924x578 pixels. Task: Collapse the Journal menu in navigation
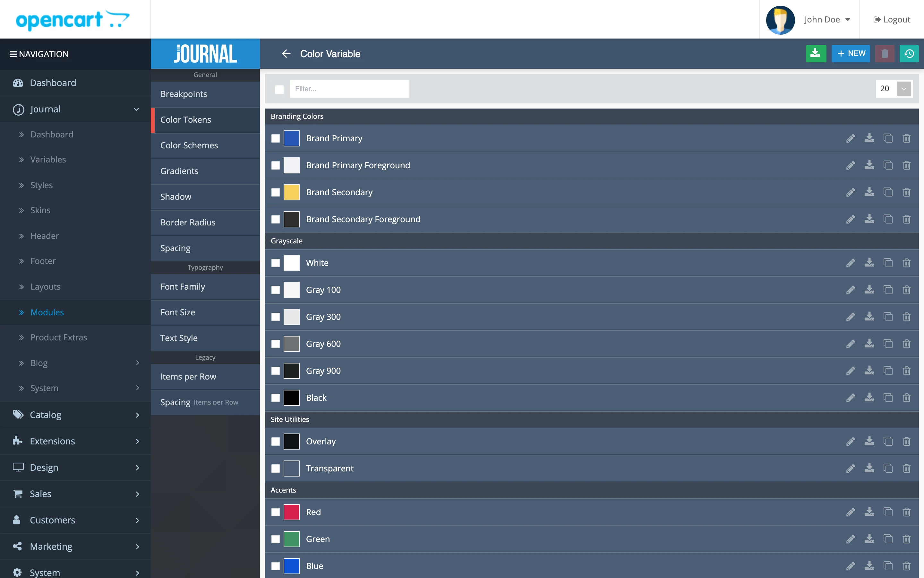pyautogui.click(x=75, y=109)
